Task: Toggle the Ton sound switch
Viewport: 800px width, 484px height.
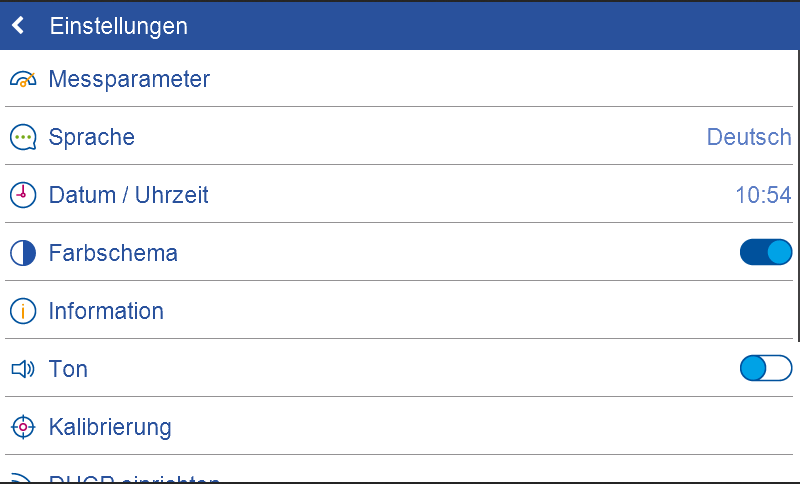Action: tap(765, 368)
